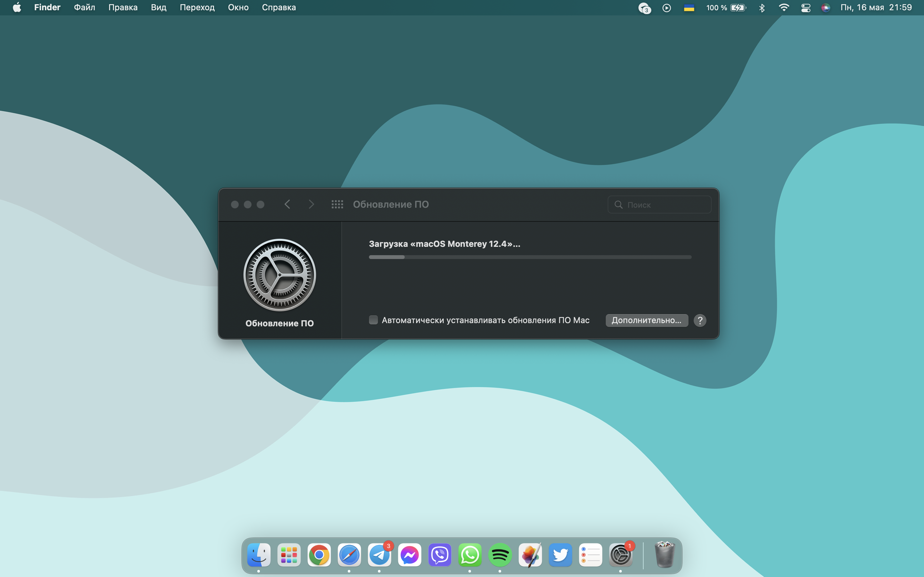Launch Spotify from the Dock

[x=500, y=555]
